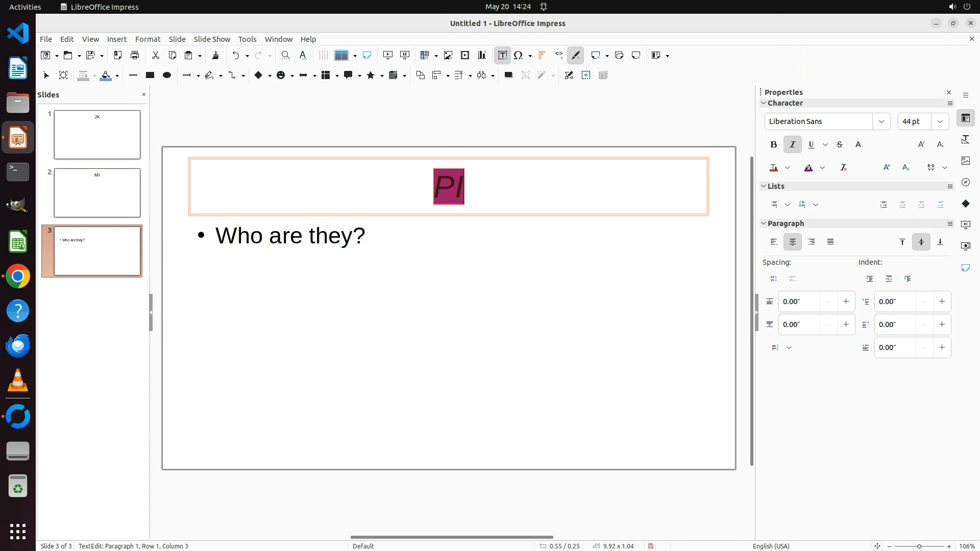Turn off Italic formatting
Screen dimensions: 980x551
[x=792, y=145]
